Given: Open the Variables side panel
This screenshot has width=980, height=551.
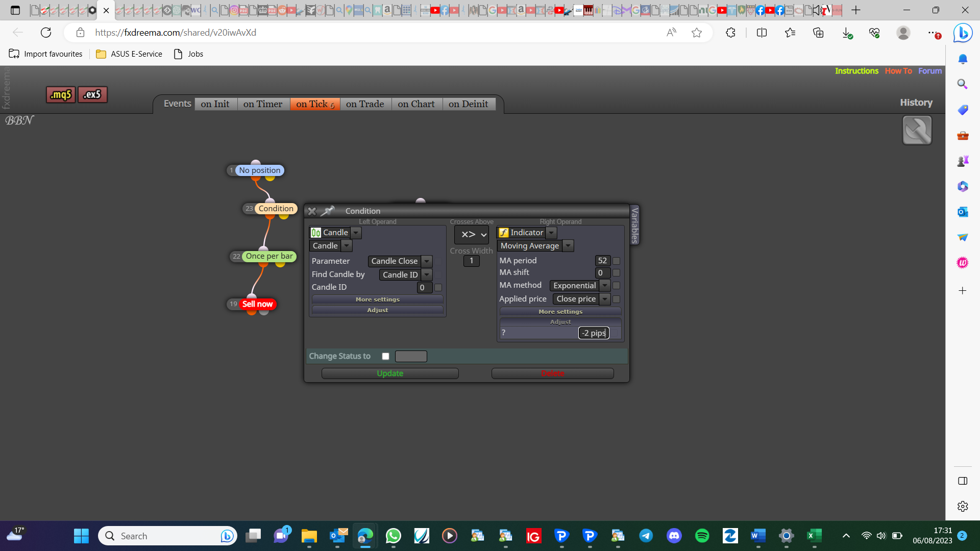Looking at the screenshot, I should 634,225.
